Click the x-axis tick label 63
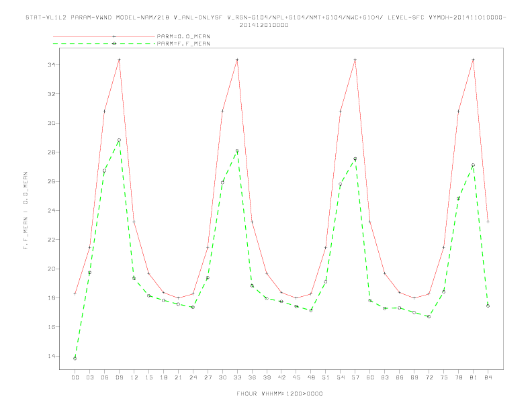 pos(385,377)
